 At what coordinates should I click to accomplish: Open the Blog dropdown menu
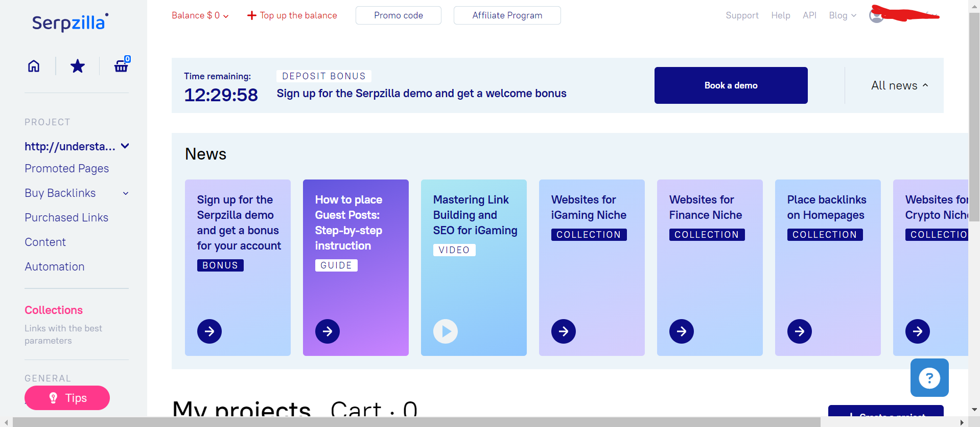pyautogui.click(x=843, y=15)
